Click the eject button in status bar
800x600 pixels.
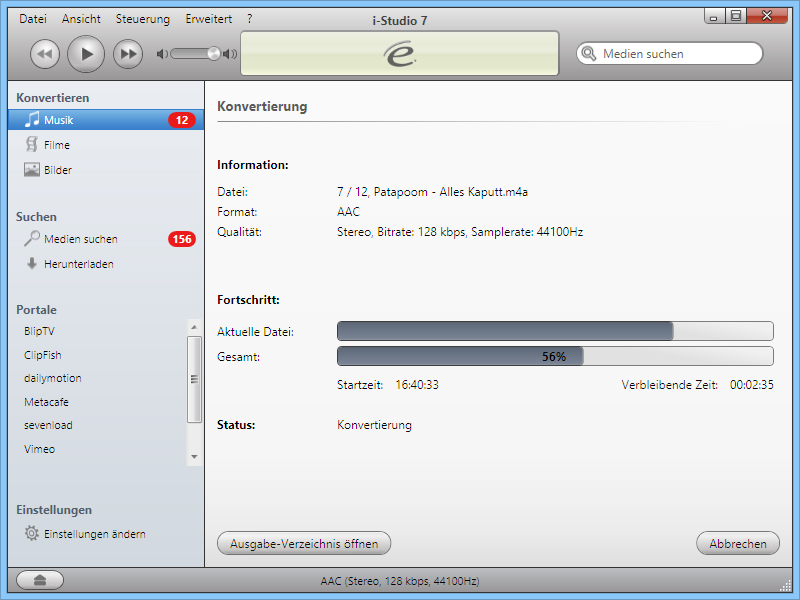[x=40, y=580]
